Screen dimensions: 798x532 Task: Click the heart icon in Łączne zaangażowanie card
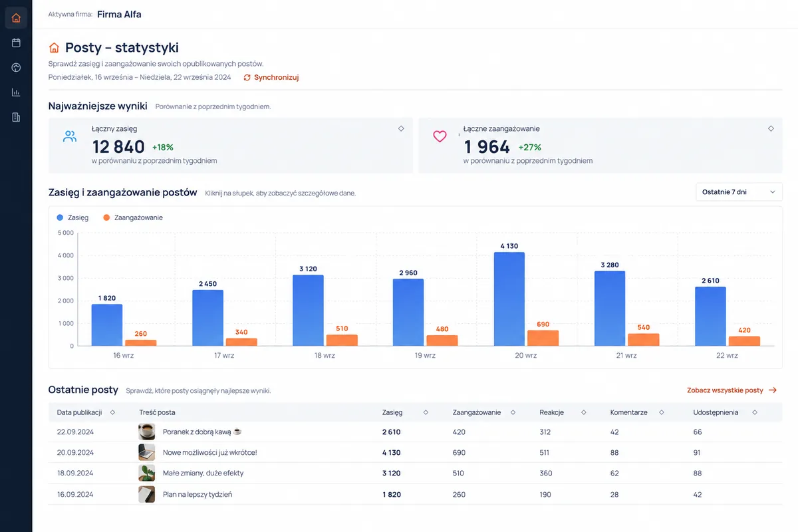[440, 136]
